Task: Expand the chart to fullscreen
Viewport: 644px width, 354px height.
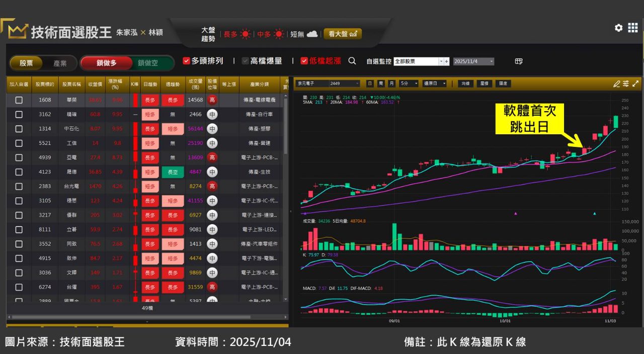Action: tap(635, 83)
